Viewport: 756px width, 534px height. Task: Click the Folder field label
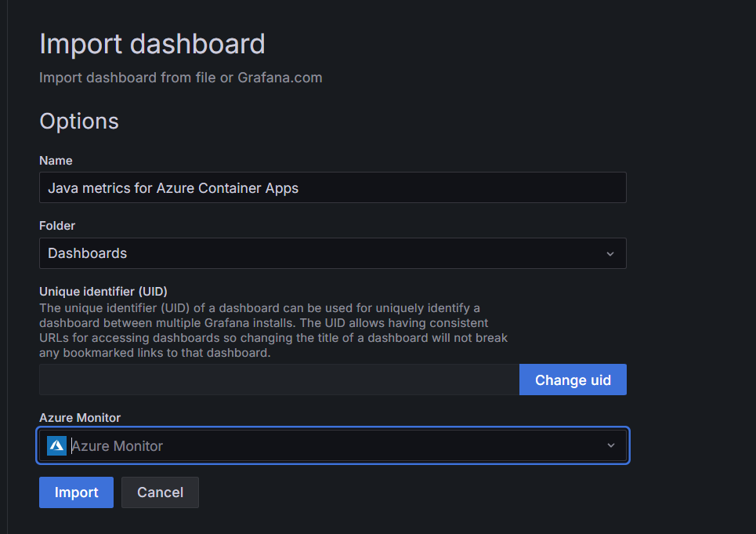point(57,226)
